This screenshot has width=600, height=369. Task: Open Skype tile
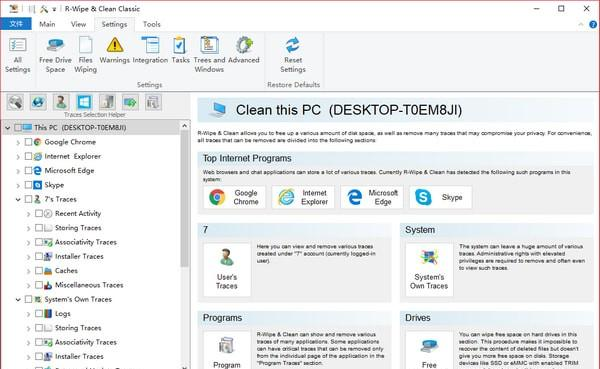[440, 197]
